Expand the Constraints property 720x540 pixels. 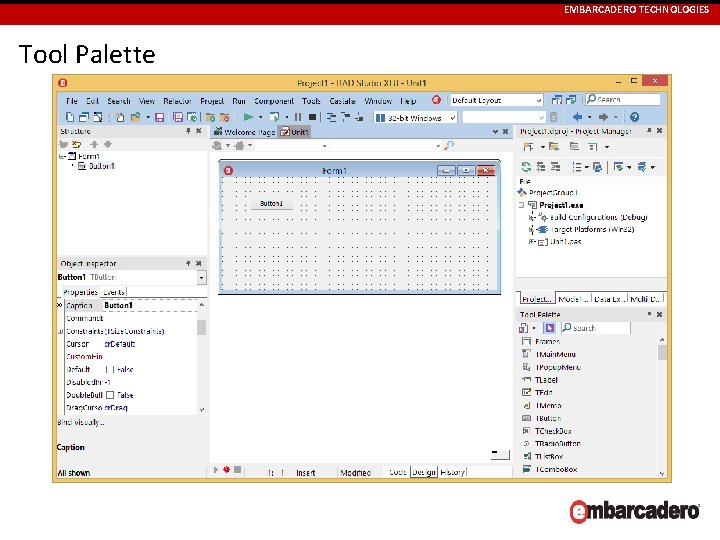point(61,332)
